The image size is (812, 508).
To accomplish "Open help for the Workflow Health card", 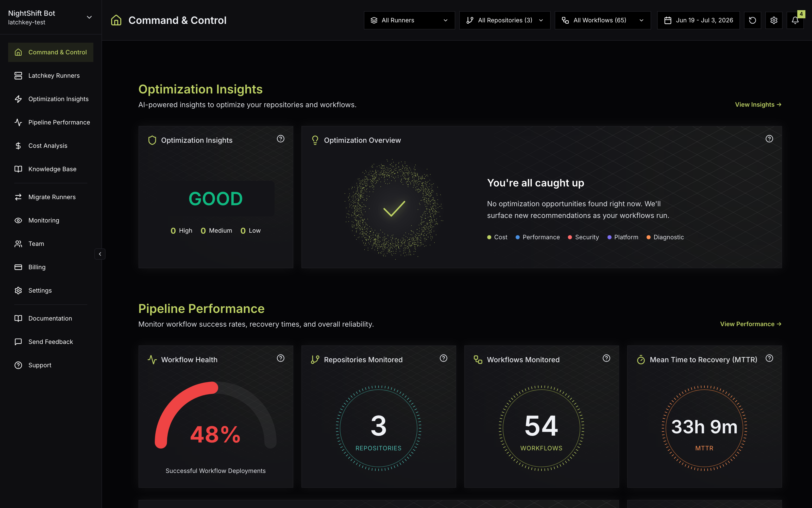I will coord(280,358).
